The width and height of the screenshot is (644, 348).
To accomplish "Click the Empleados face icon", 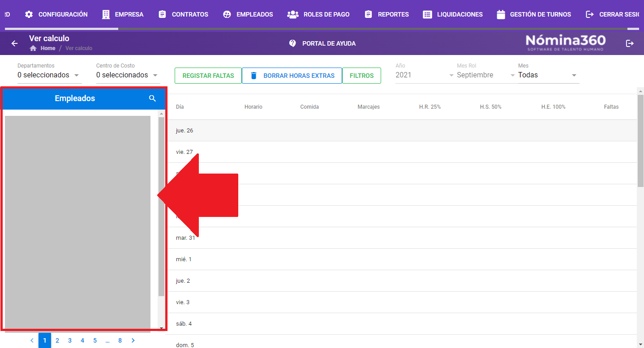I will tap(227, 14).
